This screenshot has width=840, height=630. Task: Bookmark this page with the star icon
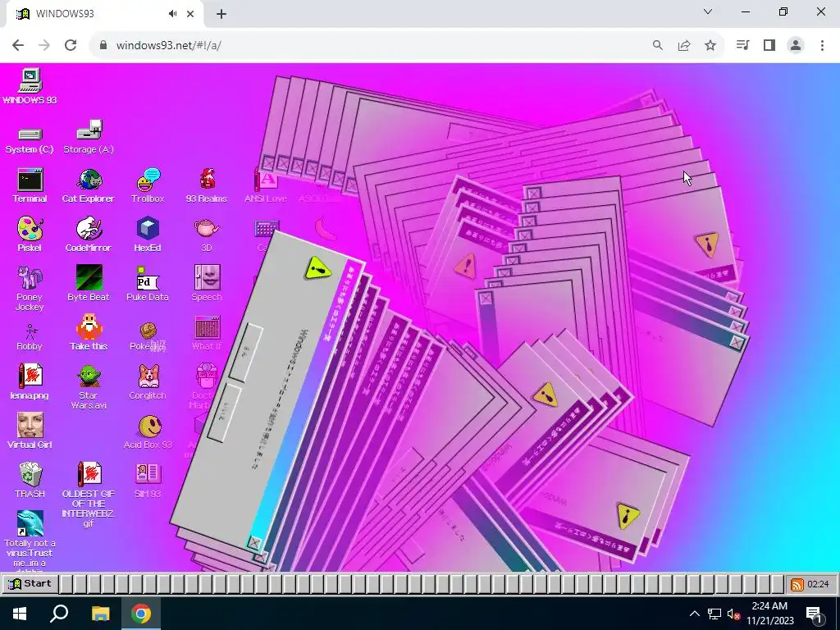[710, 45]
